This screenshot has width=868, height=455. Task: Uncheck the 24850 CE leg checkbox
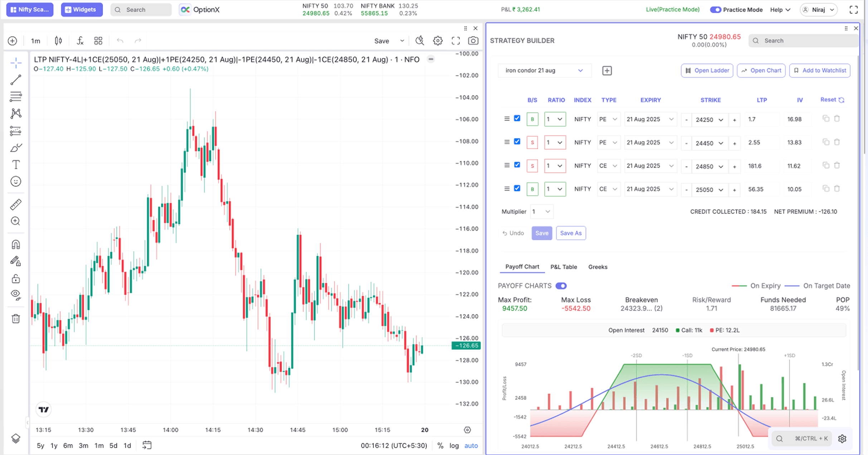[517, 165]
